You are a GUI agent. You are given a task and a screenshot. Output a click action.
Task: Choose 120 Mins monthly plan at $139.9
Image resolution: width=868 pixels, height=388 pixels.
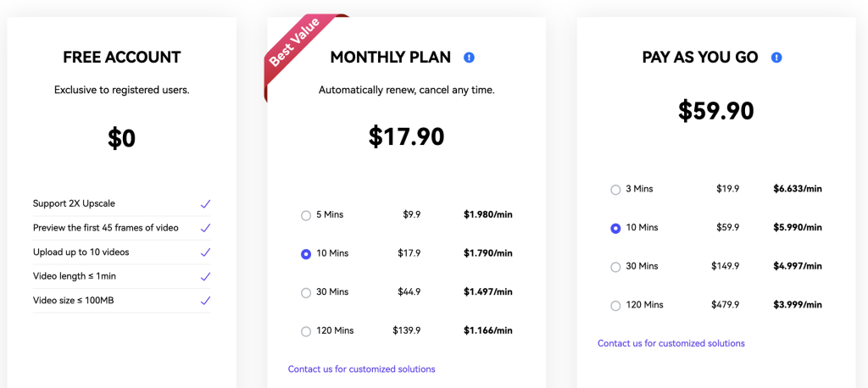coord(306,331)
